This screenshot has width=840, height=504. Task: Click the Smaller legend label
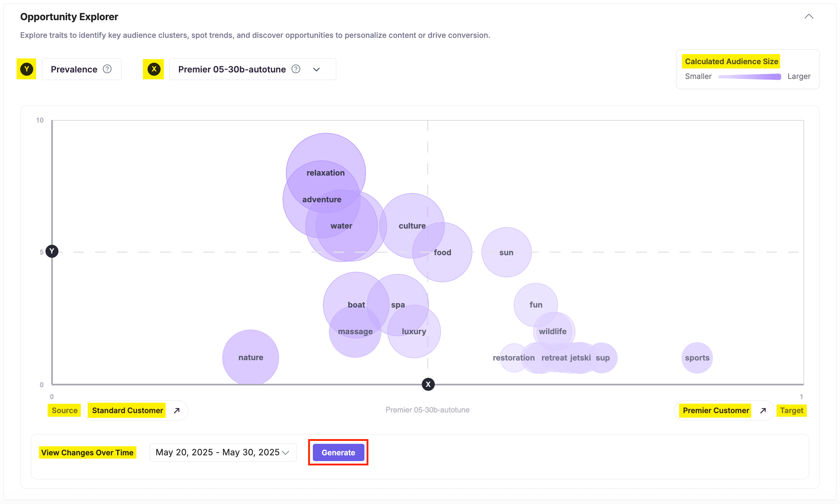tap(698, 76)
